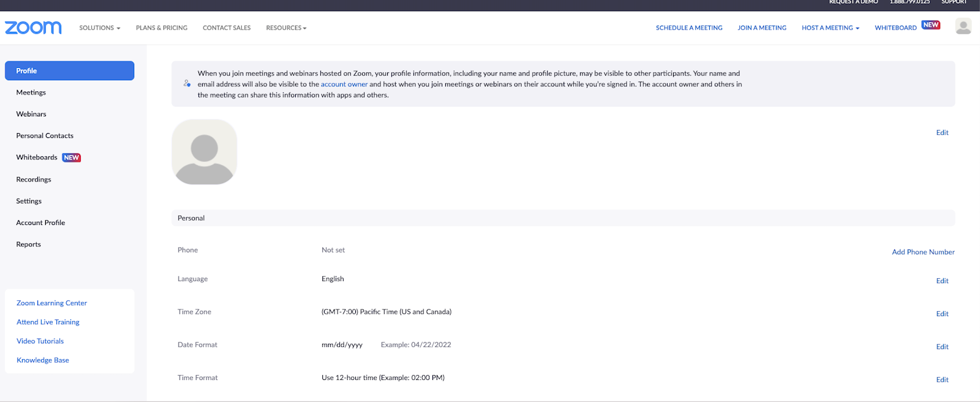Open Zoom Learning Center link

[51, 303]
